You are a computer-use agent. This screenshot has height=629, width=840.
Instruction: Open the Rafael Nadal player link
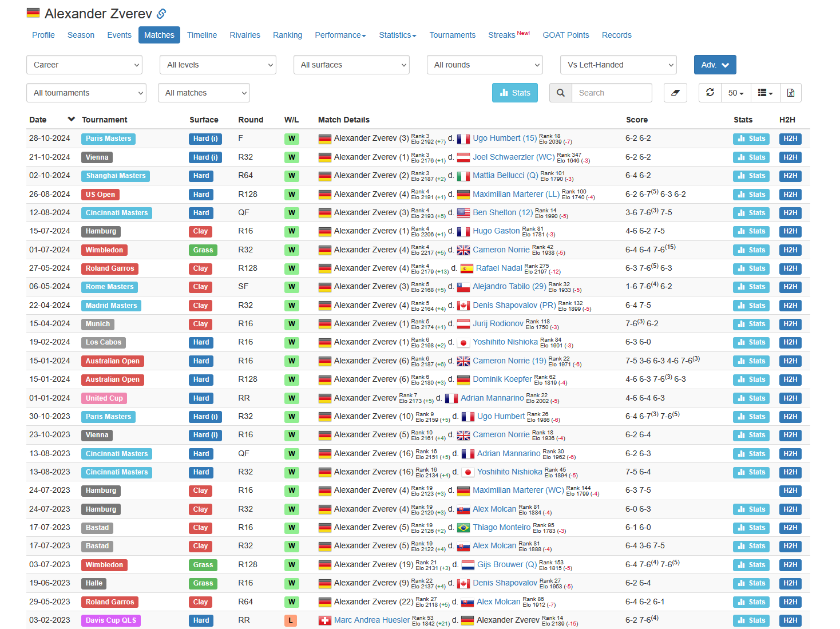(499, 268)
